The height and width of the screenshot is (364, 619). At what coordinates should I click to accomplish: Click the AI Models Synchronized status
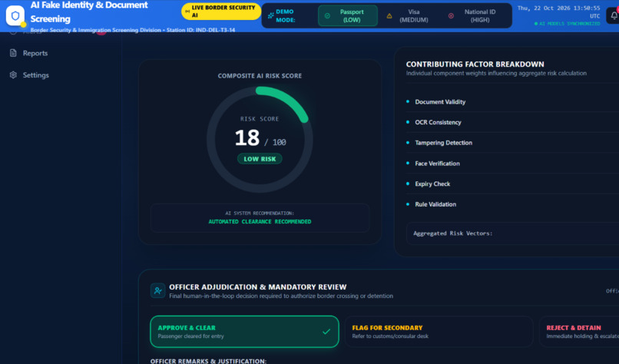567,24
